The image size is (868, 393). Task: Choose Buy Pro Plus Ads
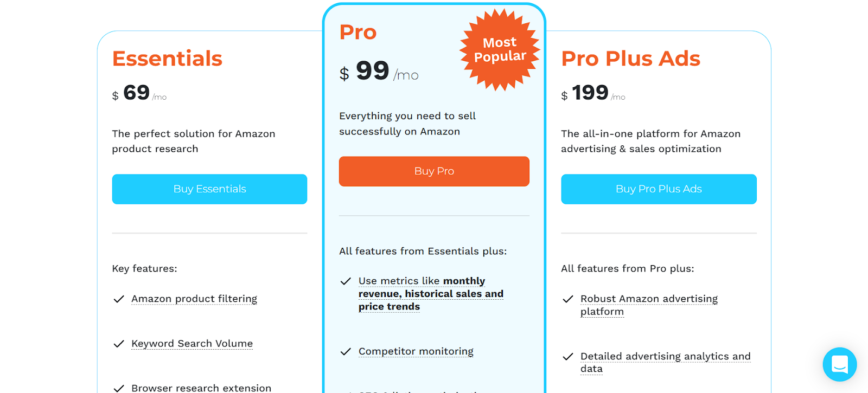[659, 189]
